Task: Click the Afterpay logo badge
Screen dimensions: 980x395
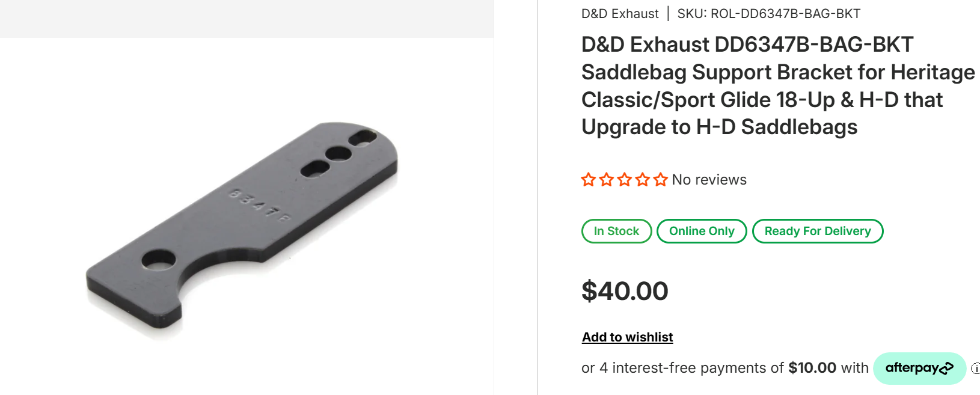Action: [919, 368]
